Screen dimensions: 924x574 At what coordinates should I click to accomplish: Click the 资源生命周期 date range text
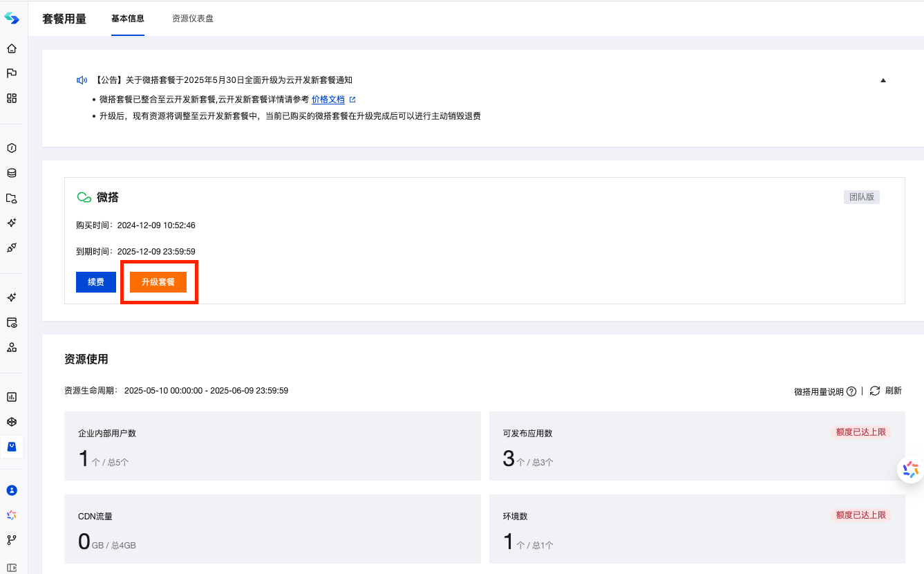[206, 391]
